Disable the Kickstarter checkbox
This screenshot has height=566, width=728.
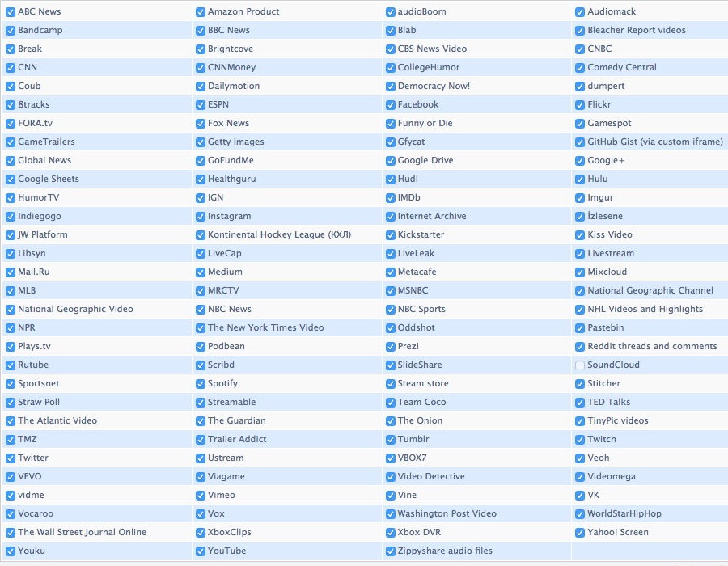point(390,235)
